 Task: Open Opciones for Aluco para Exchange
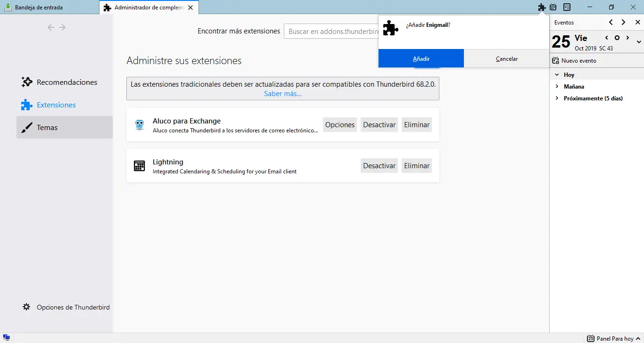tap(340, 125)
